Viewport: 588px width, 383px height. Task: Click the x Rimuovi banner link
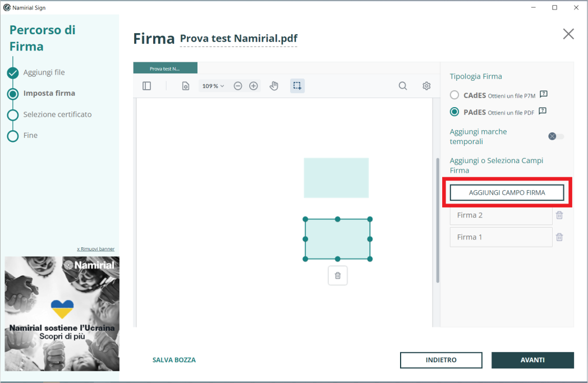[x=95, y=249]
